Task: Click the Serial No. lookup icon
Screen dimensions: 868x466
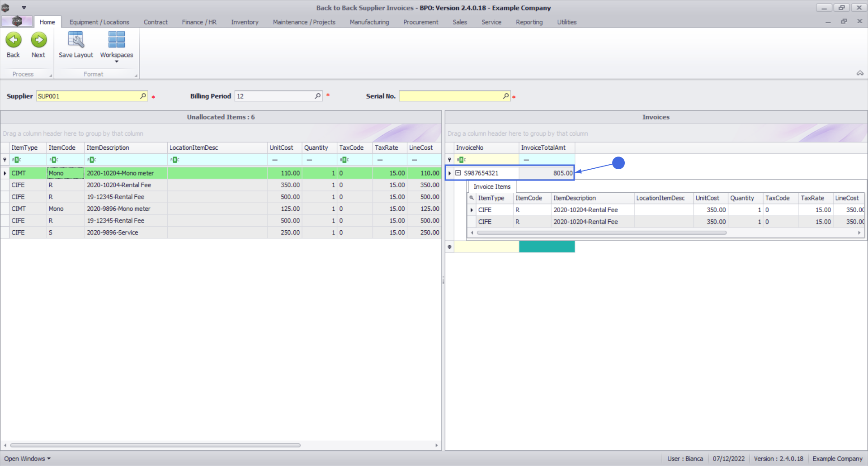Action: coord(505,96)
